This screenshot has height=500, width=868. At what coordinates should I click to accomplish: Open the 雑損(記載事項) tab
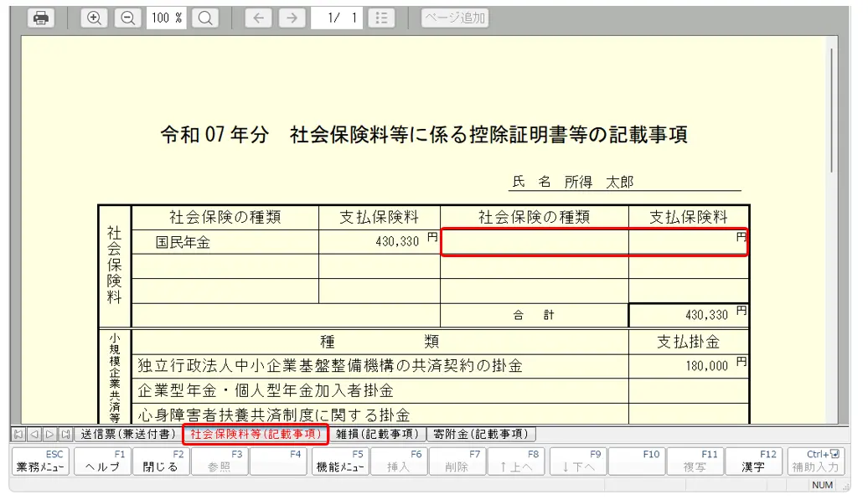pyautogui.click(x=376, y=434)
